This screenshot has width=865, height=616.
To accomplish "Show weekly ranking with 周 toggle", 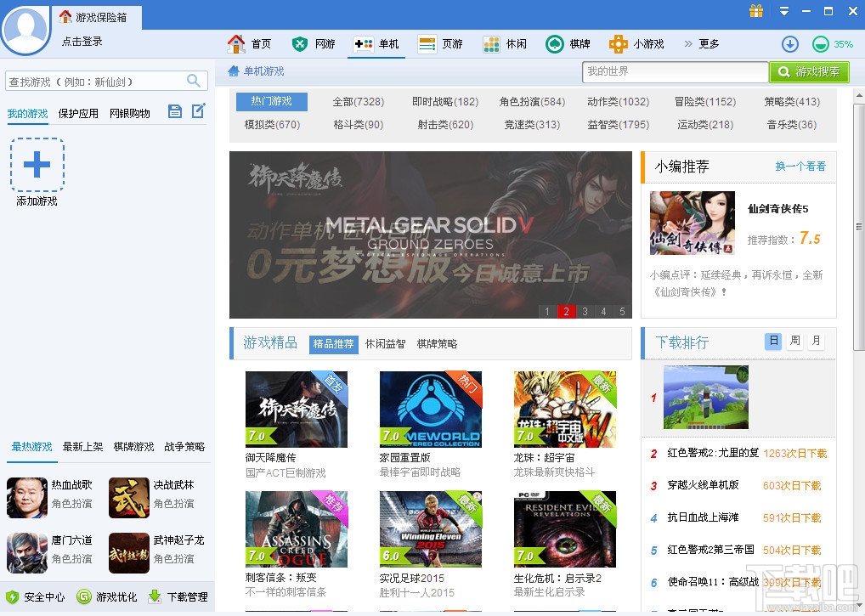I will (795, 341).
